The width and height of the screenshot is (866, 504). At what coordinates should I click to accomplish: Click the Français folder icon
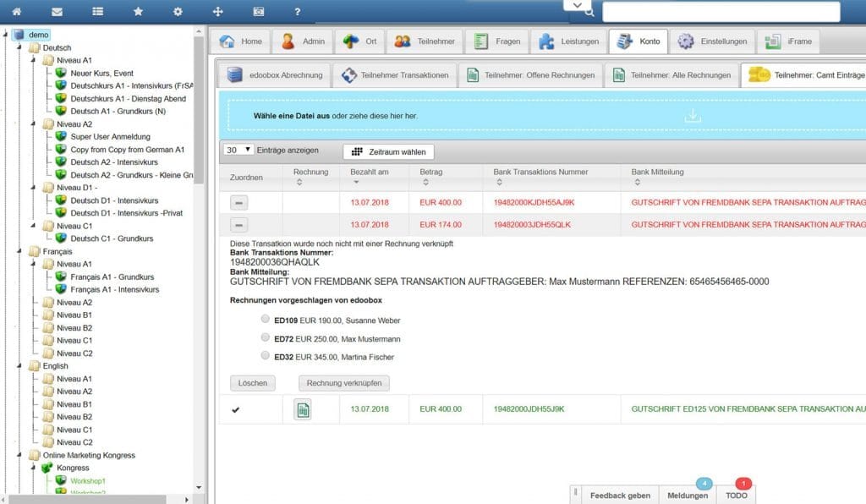34,251
